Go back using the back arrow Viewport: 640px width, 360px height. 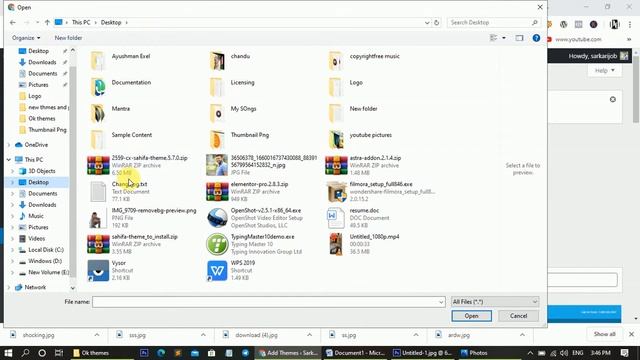click(x=13, y=22)
